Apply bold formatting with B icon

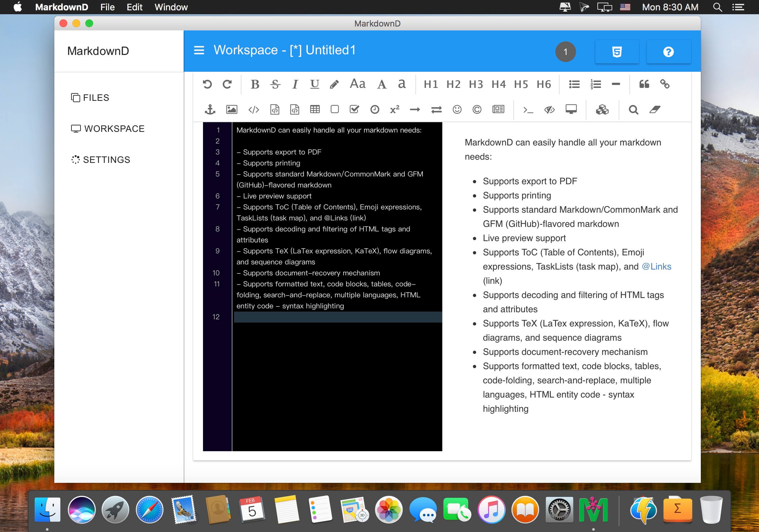coord(255,84)
